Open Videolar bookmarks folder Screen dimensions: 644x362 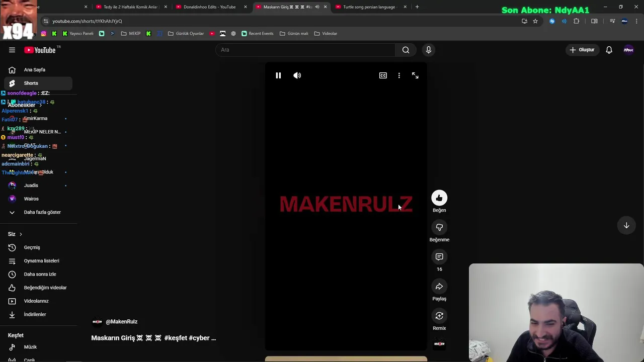coord(326,34)
